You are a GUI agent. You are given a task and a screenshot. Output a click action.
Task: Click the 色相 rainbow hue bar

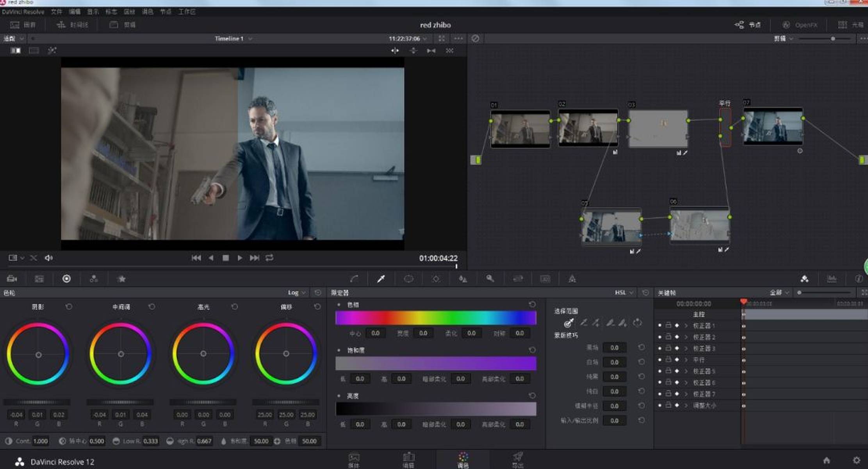(436, 318)
